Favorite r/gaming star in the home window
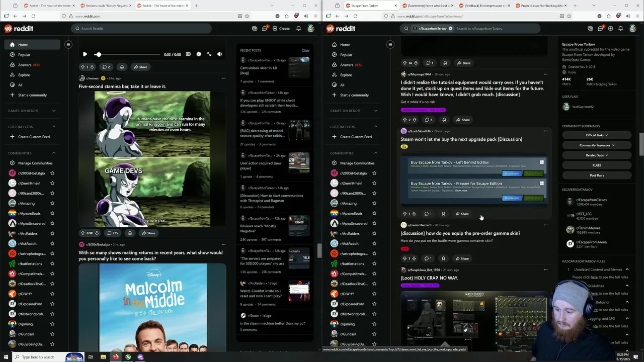 coord(52,324)
